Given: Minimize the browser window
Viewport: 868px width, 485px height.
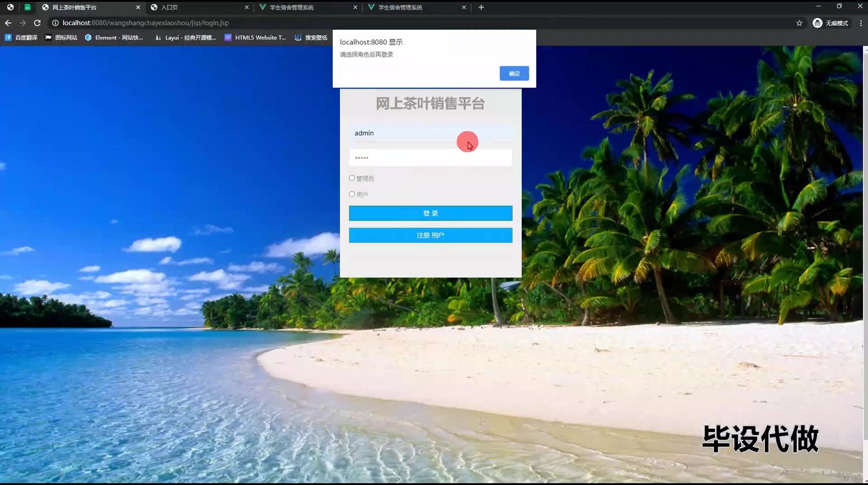Looking at the screenshot, I should [x=818, y=6].
